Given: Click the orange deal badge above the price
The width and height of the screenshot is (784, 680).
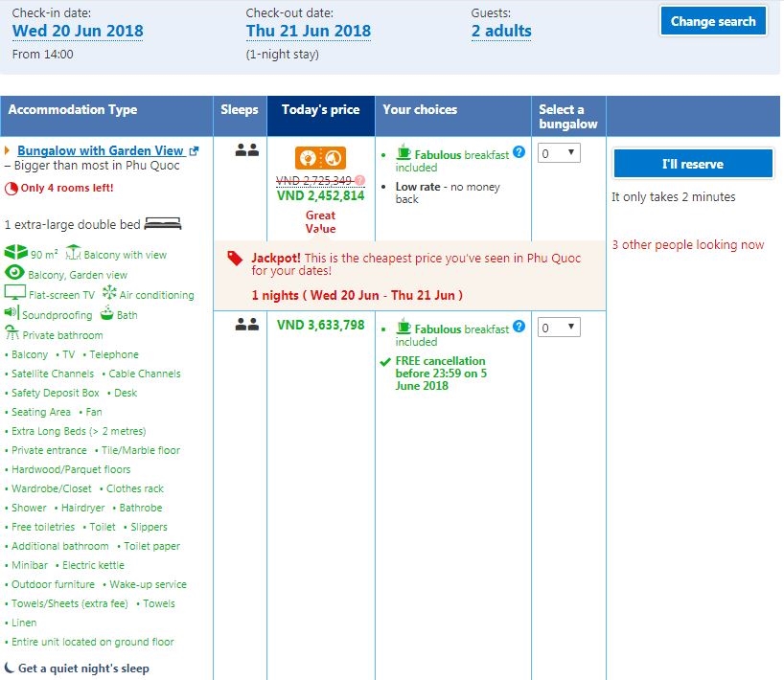Looking at the screenshot, I should [x=320, y=158].
